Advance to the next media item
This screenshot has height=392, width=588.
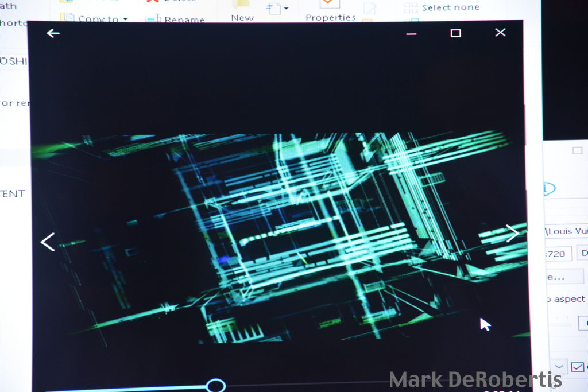point(512,232)
